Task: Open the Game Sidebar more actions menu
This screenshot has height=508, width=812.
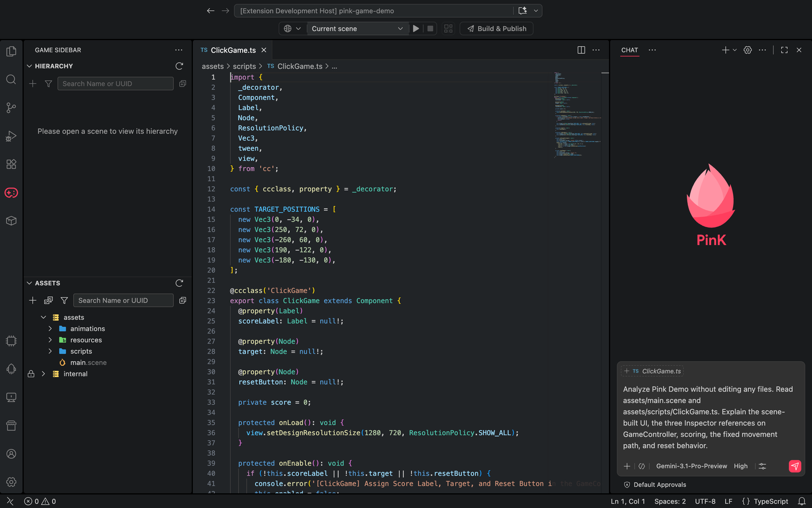Action: point(179,50)
